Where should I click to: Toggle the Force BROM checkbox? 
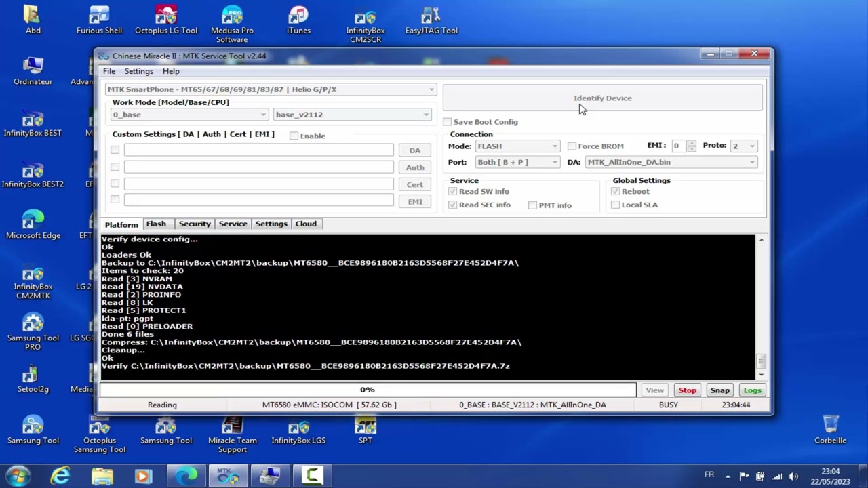click(572, 146)
